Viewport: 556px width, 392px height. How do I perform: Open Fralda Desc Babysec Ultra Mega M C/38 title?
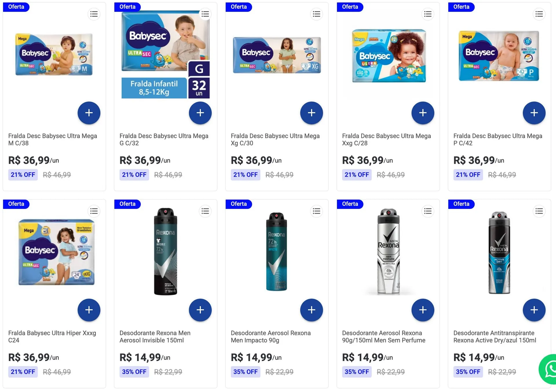[53, 139]
